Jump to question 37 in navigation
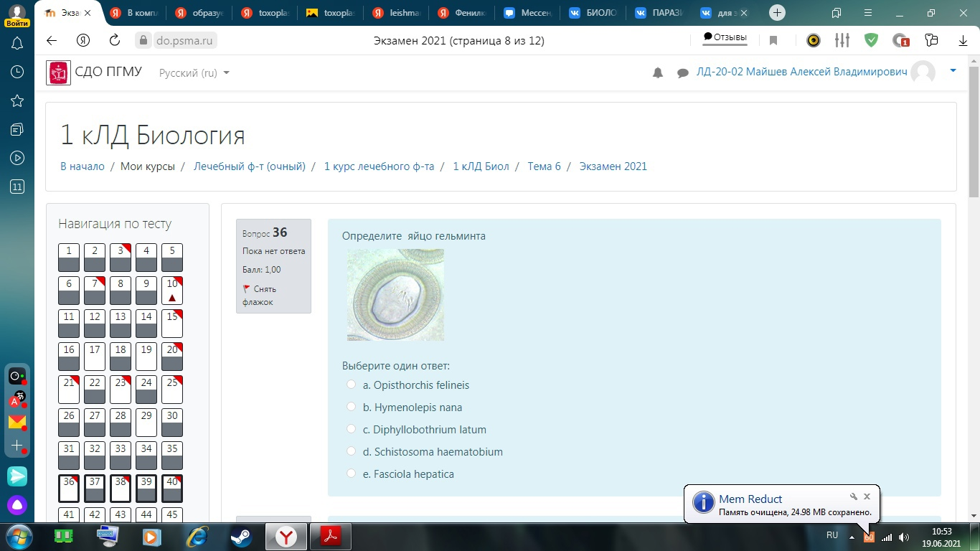 (95, 489)
